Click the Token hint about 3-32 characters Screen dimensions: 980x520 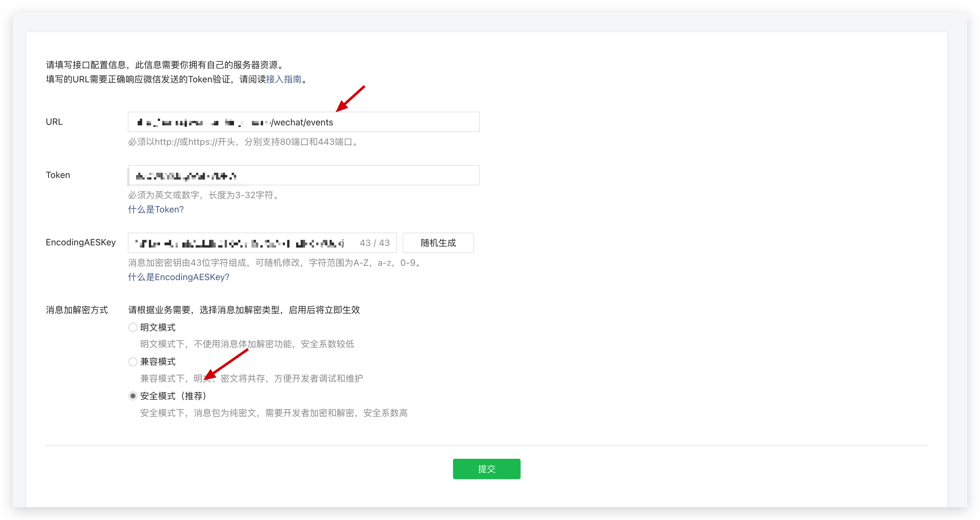204,195
